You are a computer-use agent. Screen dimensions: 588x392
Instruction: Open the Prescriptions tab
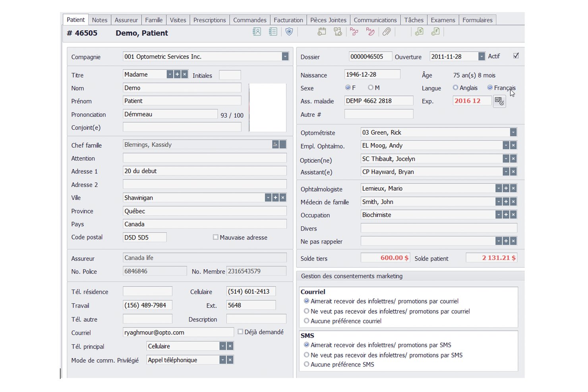pyautogui.click(x=209, y=20)
